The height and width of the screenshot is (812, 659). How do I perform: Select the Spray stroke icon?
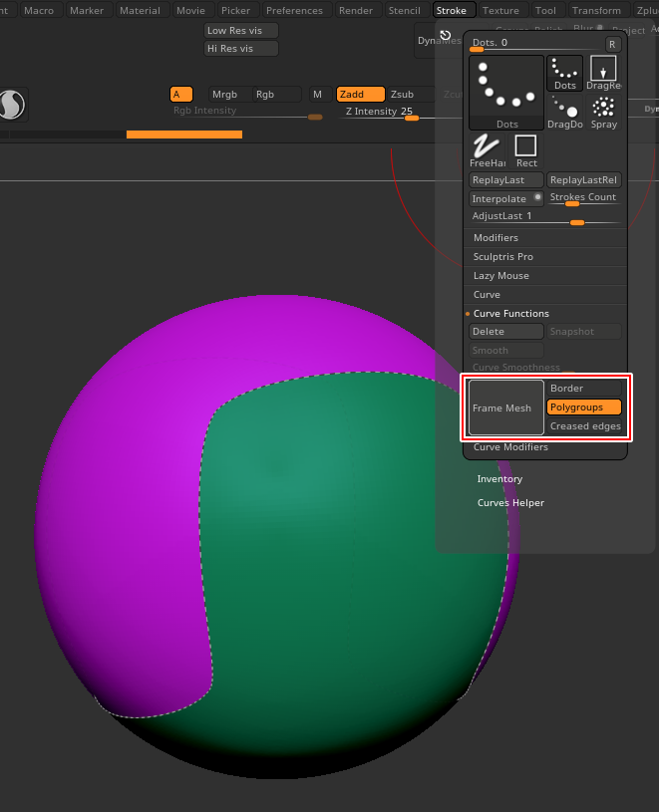(x=603, y=112)
